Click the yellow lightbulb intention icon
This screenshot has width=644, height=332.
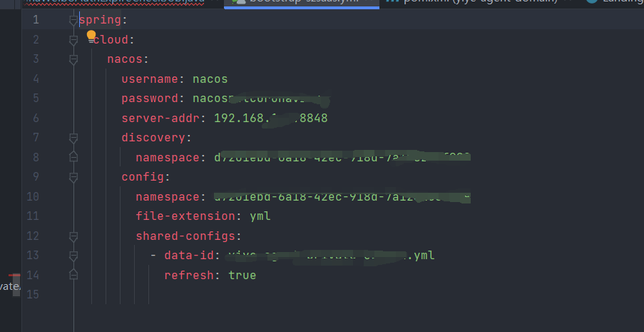click(91, 36)
